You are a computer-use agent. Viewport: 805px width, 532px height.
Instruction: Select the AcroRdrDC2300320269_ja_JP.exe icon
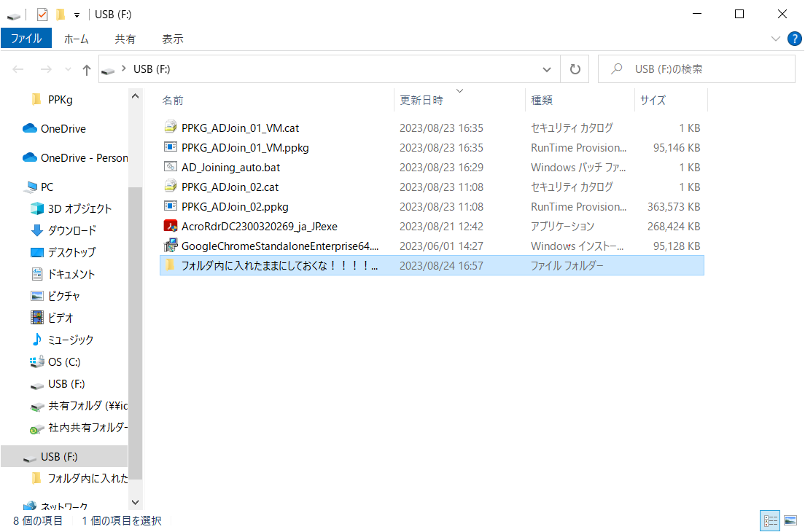coord(171,226)
